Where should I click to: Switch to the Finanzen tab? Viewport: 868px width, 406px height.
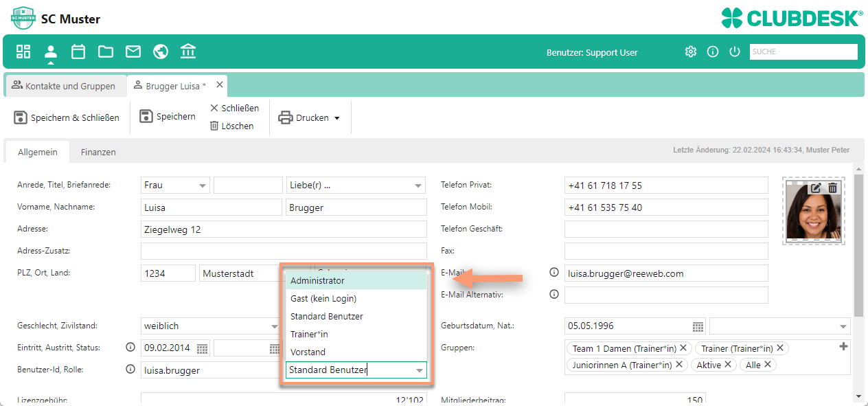click(98, 152)
